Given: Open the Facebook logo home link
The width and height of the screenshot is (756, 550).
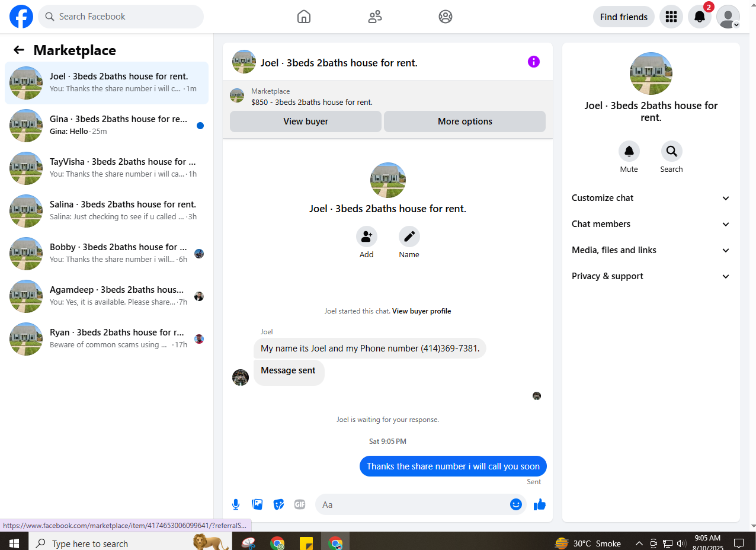Looking at the screenshot, I should [21, 17].
